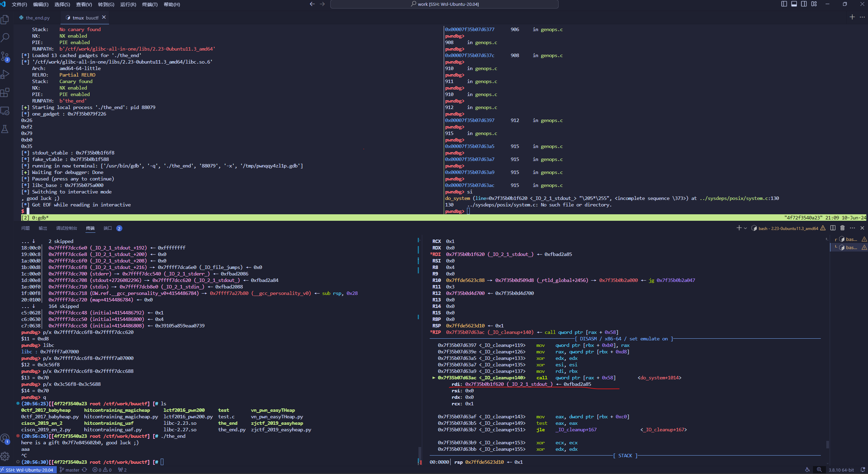The width and height of the screenshot is (868, 474).
Task: Open errors and warnings count in status bar
Action: tap(102, 470)
